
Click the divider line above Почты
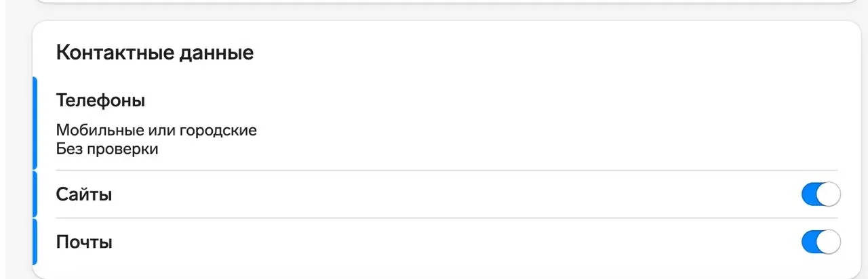pyautogui.click(x=448, y=218)
